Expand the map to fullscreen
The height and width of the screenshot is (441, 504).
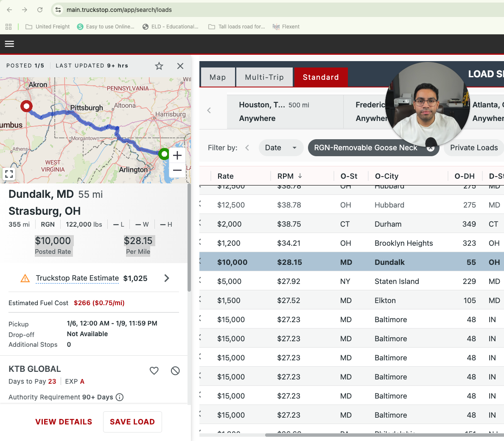(x=9, y=174)
